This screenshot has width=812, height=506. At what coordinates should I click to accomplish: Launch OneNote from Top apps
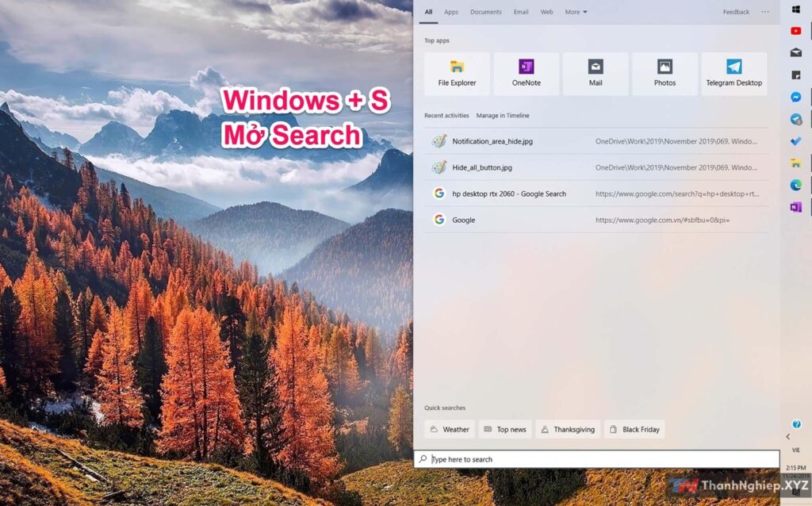[526, 74]
